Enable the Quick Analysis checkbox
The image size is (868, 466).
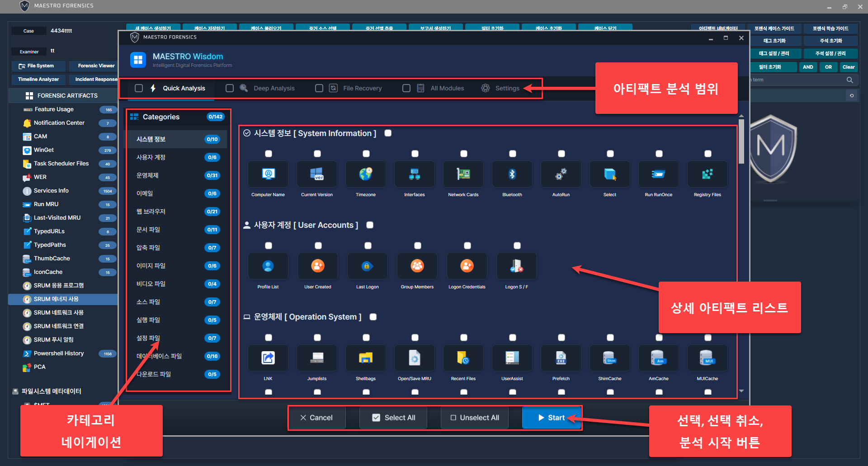coord(139,88)
